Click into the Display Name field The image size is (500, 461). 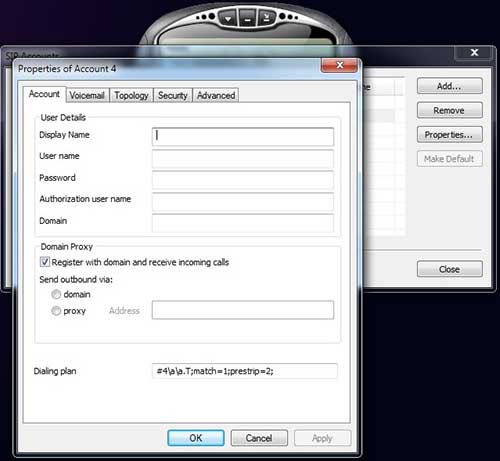click(x=243, y=136)
